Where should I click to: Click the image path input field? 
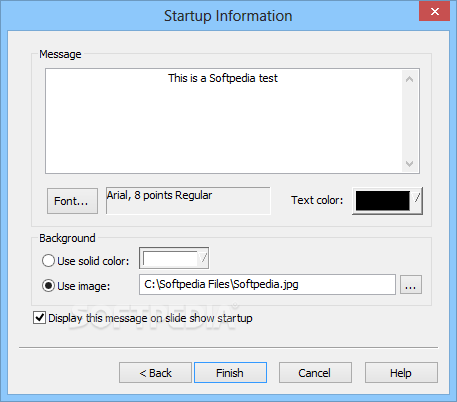click(267, 284)
